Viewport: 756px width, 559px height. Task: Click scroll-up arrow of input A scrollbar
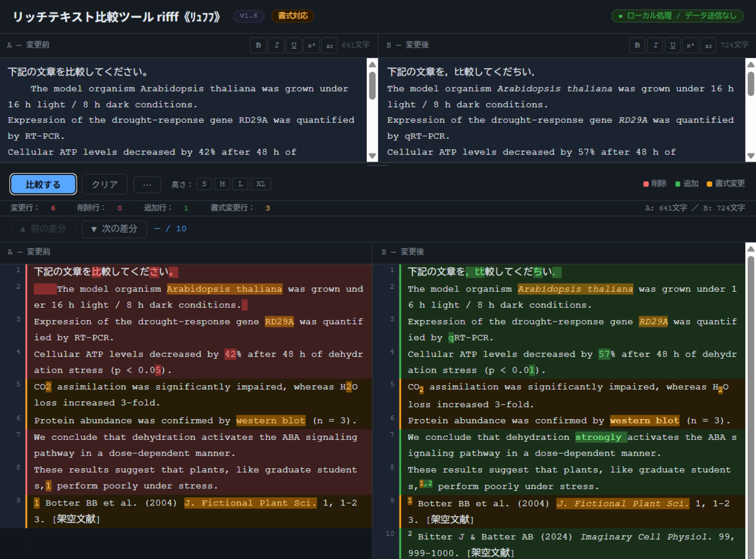[x=372, y=64]
